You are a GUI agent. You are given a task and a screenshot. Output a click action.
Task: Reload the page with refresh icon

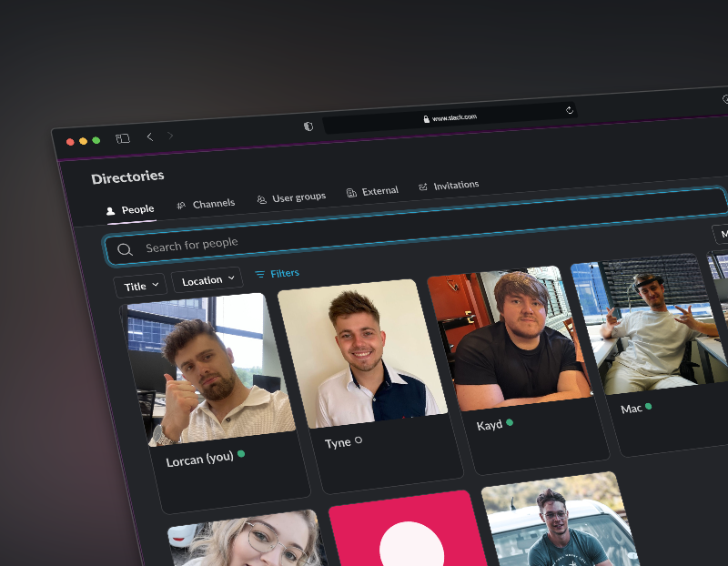point(570,110)
